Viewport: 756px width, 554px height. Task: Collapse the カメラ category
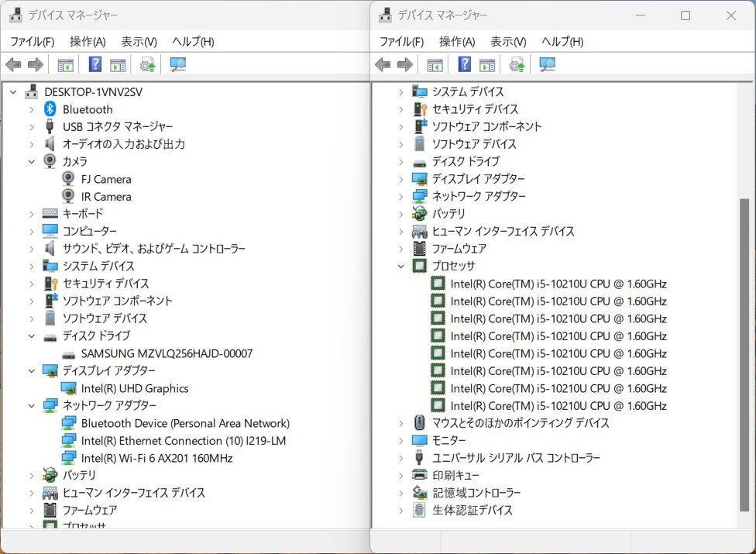(x=32, y=161)
